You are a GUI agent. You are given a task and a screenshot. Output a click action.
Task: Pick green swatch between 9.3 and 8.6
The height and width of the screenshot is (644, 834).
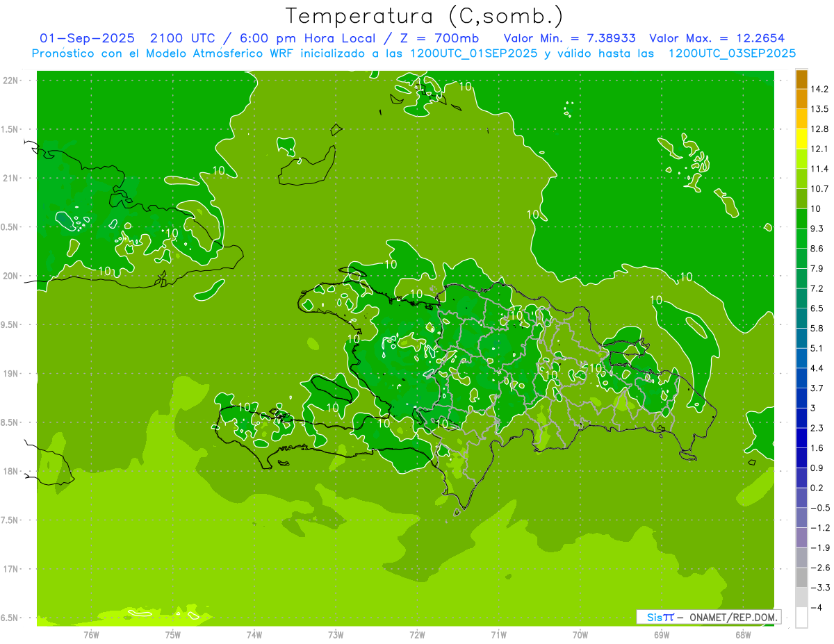801,238
